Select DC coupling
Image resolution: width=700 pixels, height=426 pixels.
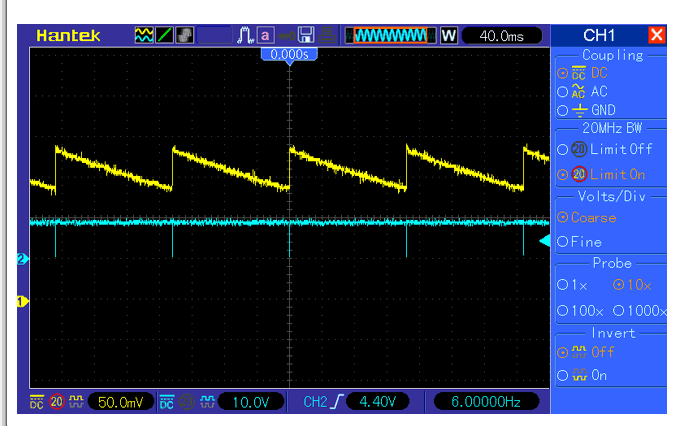(x=583, y=73)
